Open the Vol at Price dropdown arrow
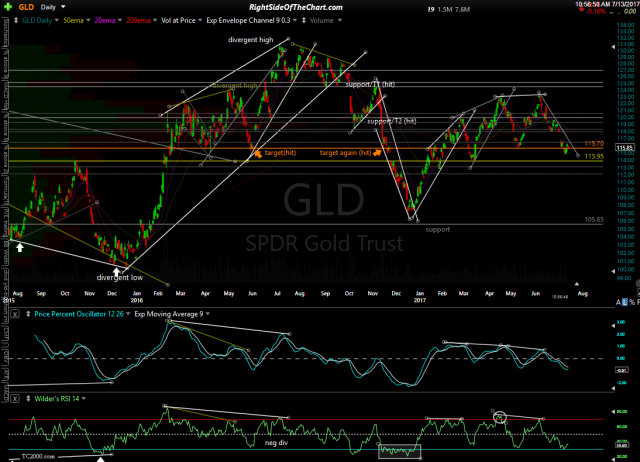Image resolution: width=640 pixels, height=462 pixels. (200, 20)
